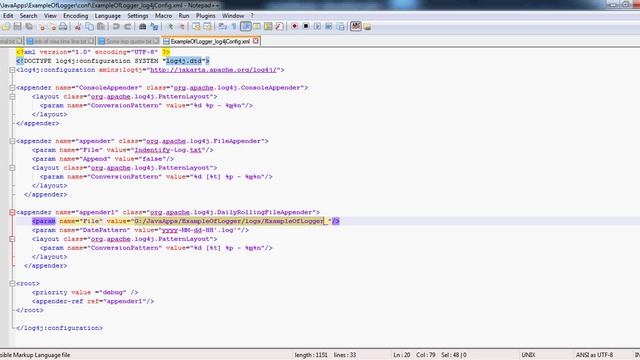Viewport: 640px width, 360px height.
Task: Open the Replace dialog from the toolbar
Action: tap(154, 27)
